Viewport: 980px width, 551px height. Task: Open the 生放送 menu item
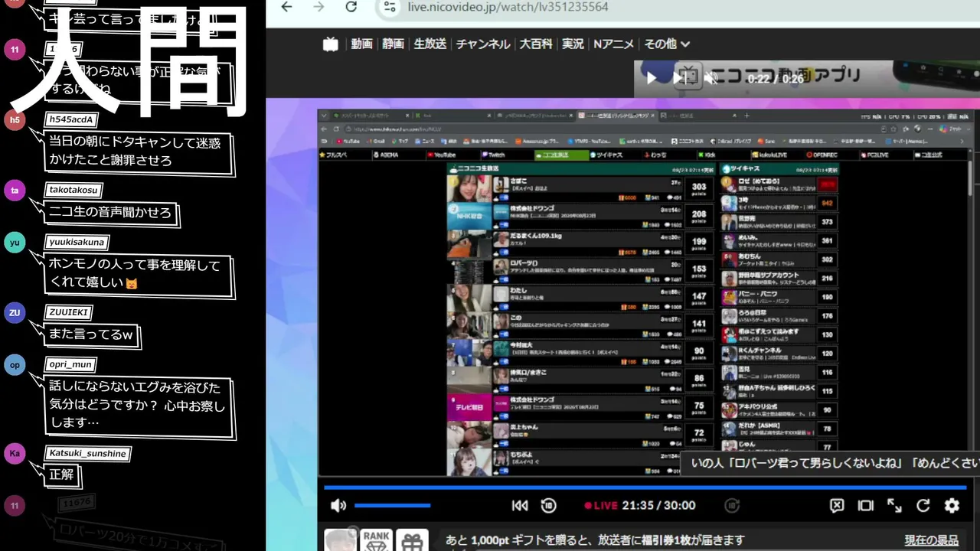(430, 44)
